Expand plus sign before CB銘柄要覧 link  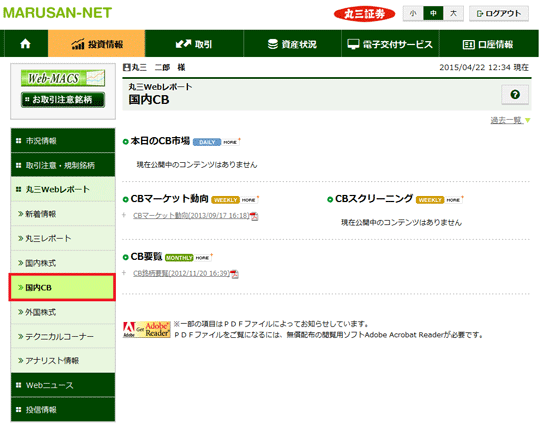pos(124,273)
